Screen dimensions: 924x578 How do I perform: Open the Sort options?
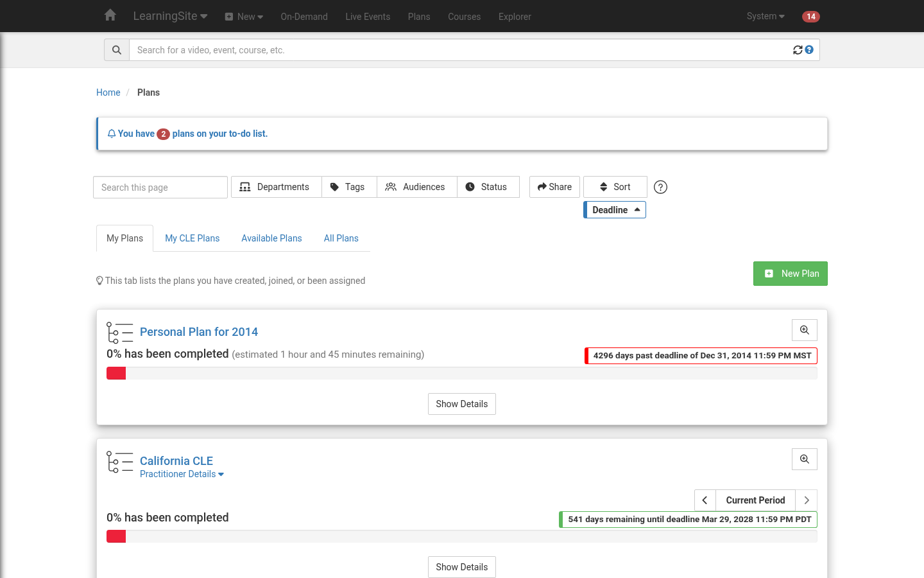click(x=615, y=187)
